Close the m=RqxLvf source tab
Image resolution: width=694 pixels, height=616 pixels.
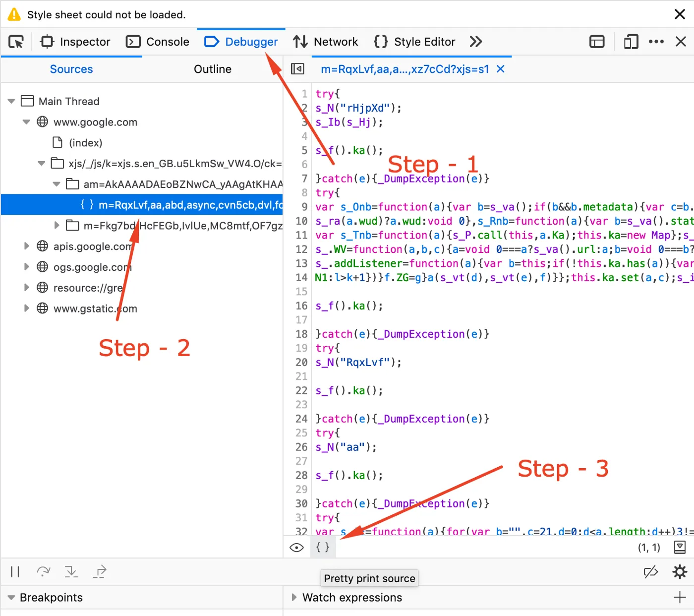(501, 69)
